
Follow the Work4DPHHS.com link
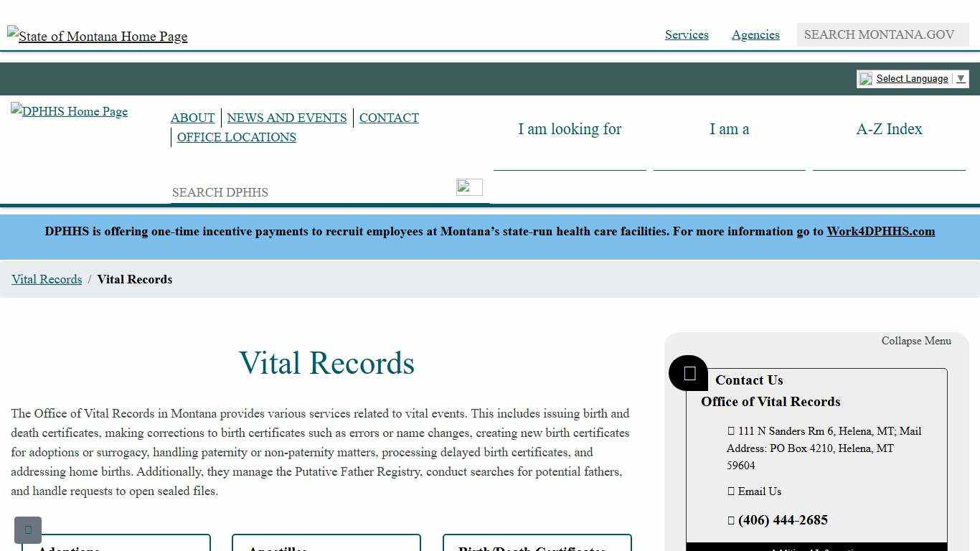tap(880, 231)
